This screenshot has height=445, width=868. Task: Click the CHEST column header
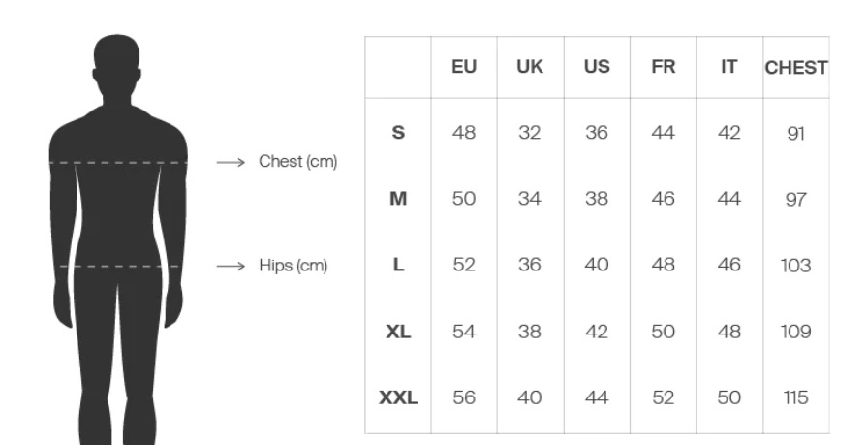tap(795, 68)
